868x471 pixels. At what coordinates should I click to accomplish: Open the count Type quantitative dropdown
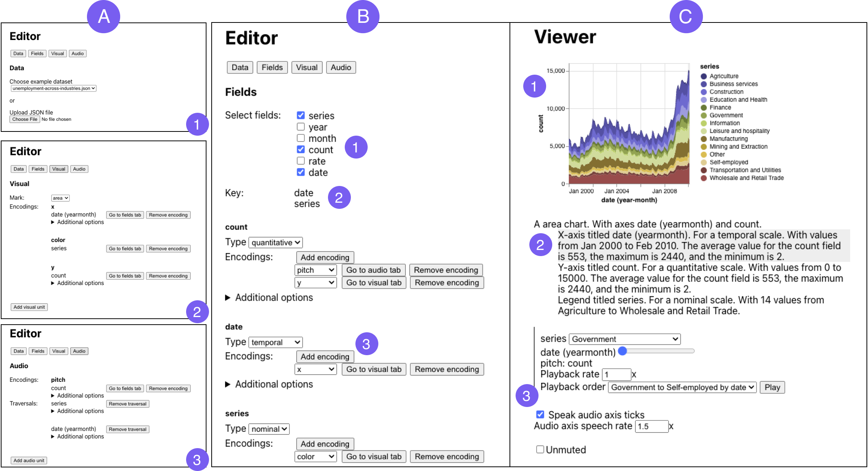click(x=276, y=242)
